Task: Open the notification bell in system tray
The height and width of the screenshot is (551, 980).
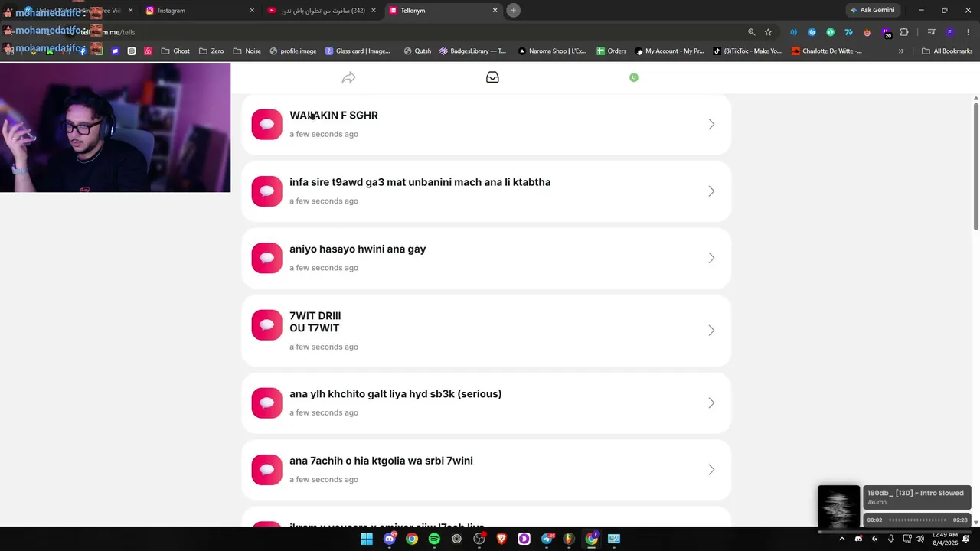Action: tap(966, 539)
